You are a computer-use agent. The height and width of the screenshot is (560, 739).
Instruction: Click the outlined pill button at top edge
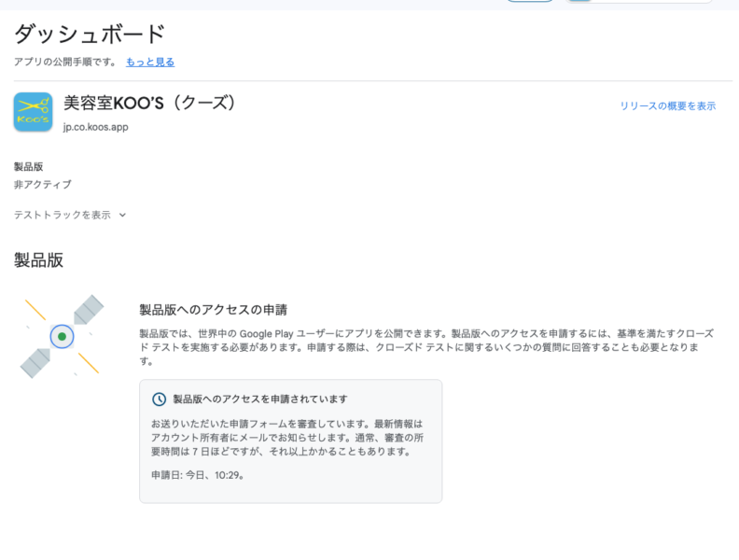point(530,1)
